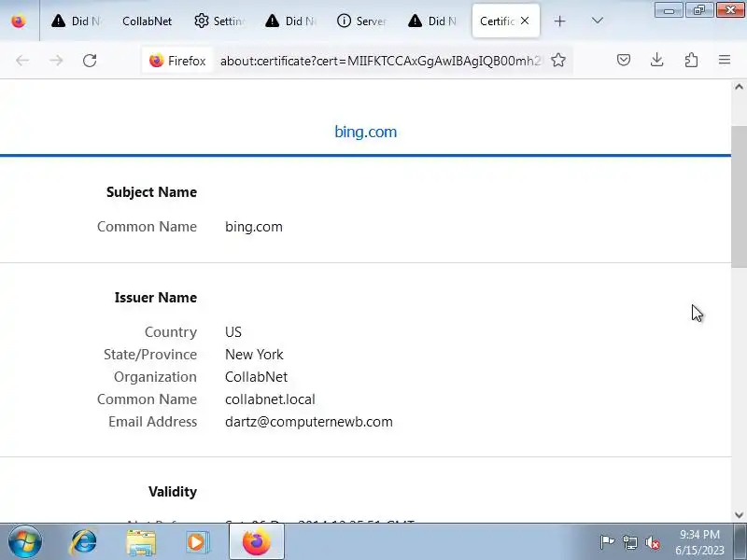
Task: Select the third 'Did N' warning tab
Action: (x=433, y=21)
